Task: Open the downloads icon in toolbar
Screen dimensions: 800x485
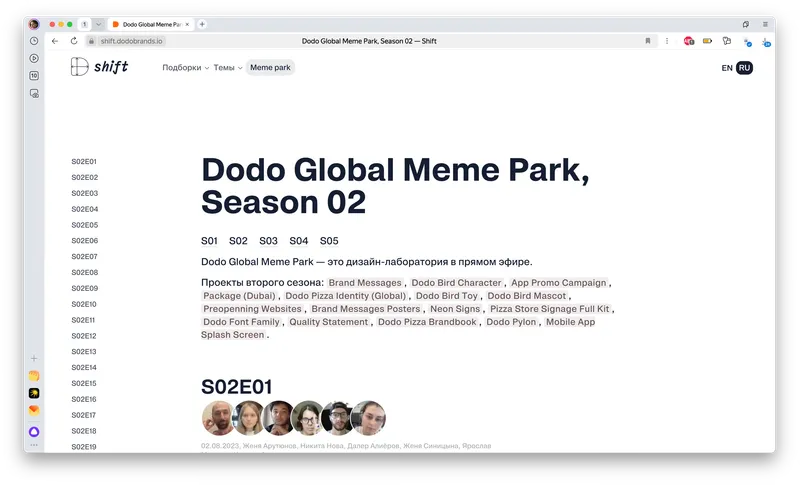Action: tap(766, 42)
